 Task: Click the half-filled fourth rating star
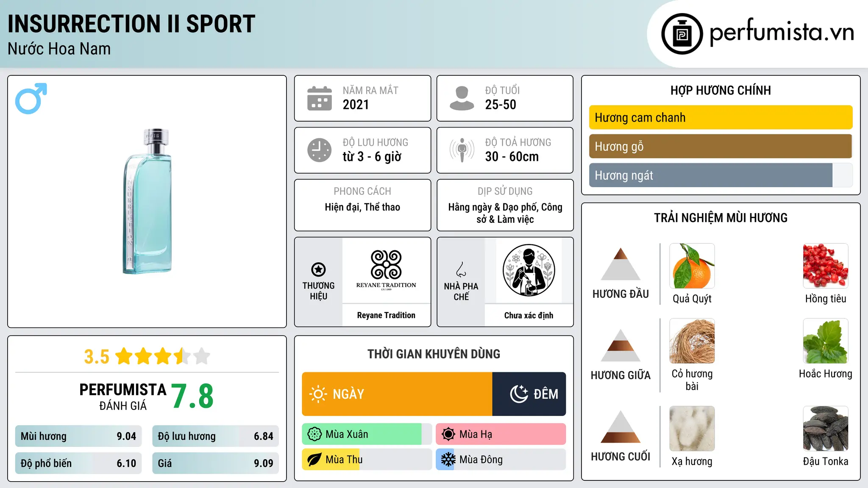point(182,356)
